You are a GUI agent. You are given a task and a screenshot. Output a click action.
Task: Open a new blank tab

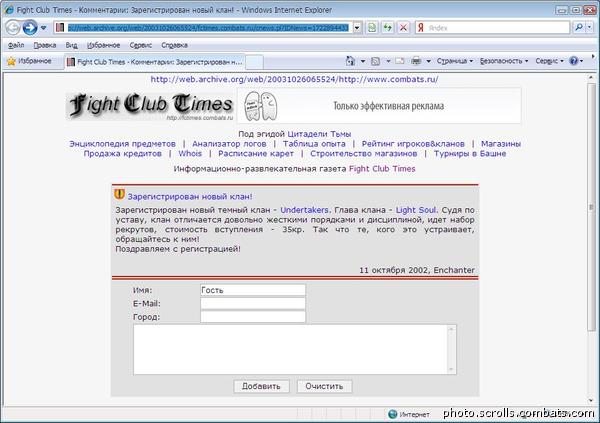click(254, 62)
